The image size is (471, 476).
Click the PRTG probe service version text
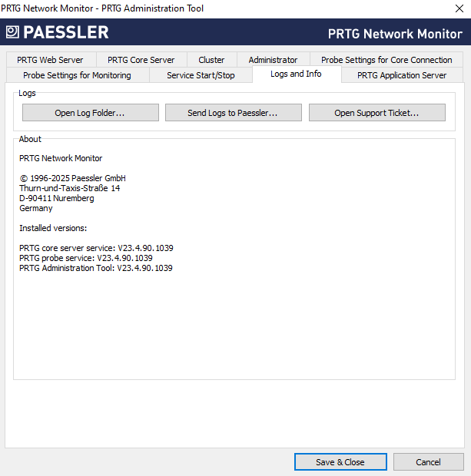point(85,258)
